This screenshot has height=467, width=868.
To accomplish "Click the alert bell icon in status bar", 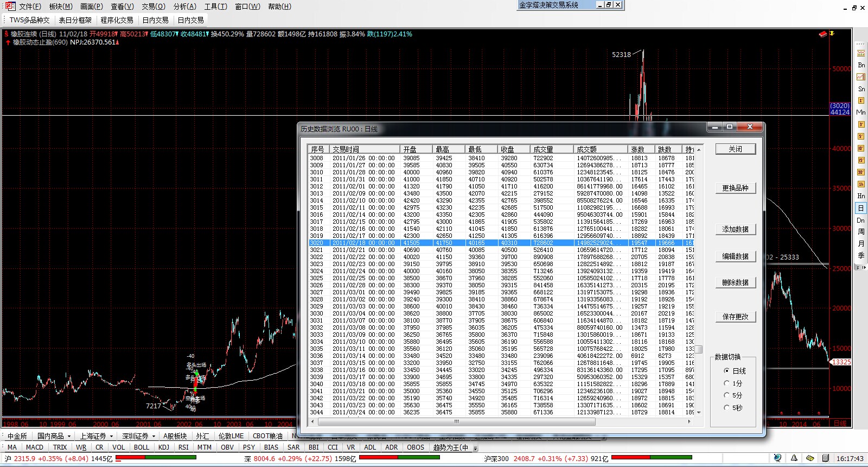I will point(794,458).
